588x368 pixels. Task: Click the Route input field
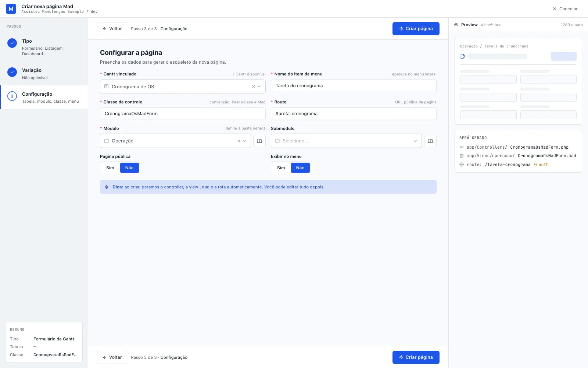coord(354,114)
